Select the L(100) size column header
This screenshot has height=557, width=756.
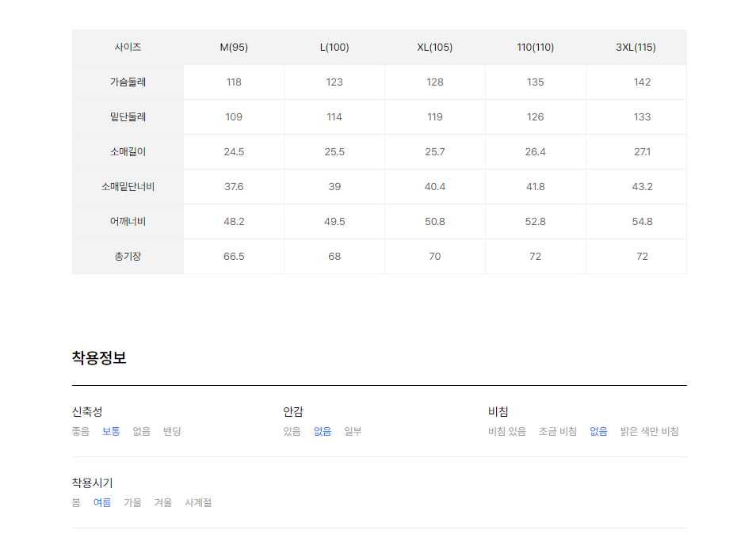coord(334,48)
